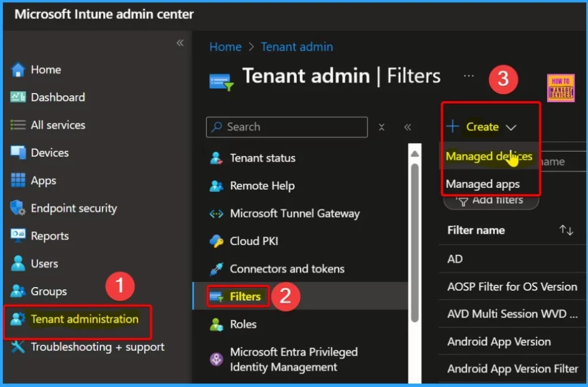Click the Filter name column header
The image size is (588, 387).
pos(476,230)
